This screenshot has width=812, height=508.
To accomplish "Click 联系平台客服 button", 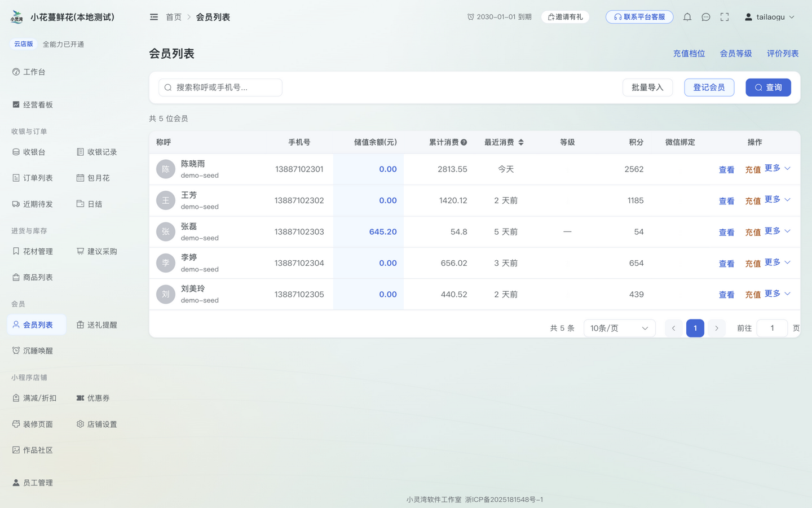I will click(639, 17).
